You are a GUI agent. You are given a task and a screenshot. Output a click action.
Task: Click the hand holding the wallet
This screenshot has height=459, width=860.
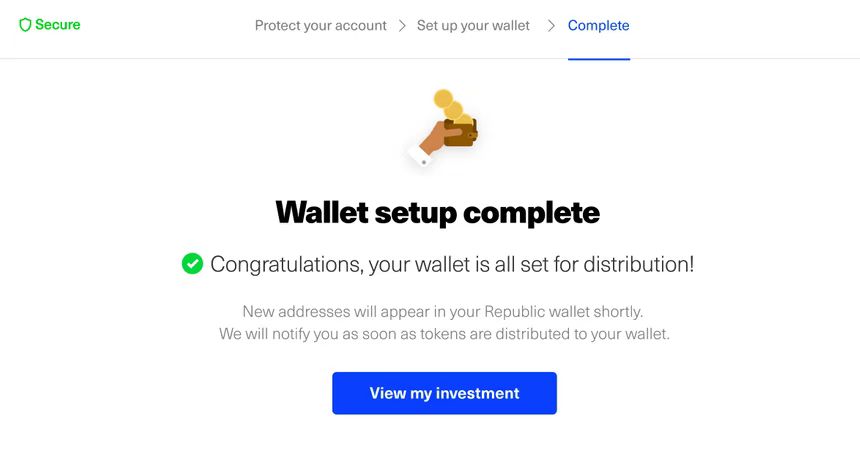tap(437, 136)
